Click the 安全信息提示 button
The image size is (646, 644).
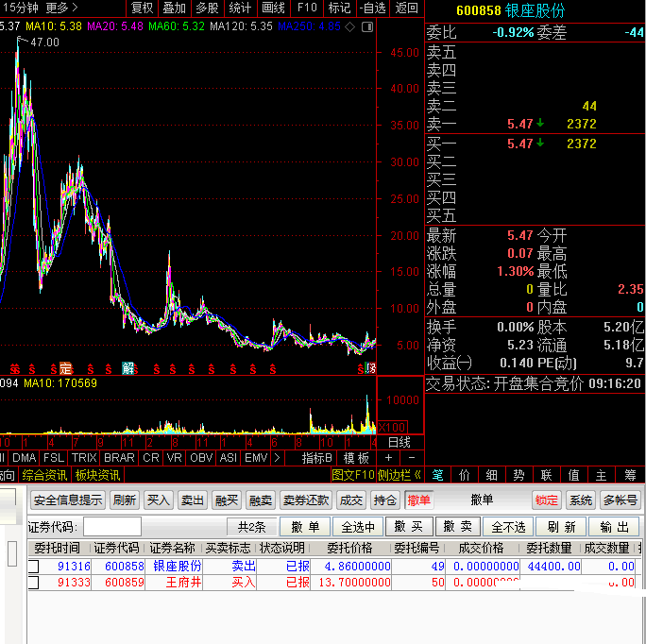click(x=68, y=500)
